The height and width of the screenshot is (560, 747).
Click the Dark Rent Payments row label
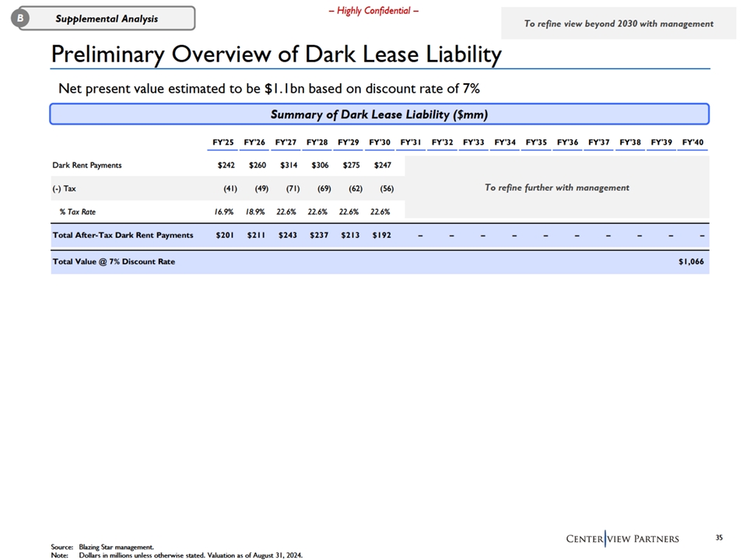click(x=87, y=165)
